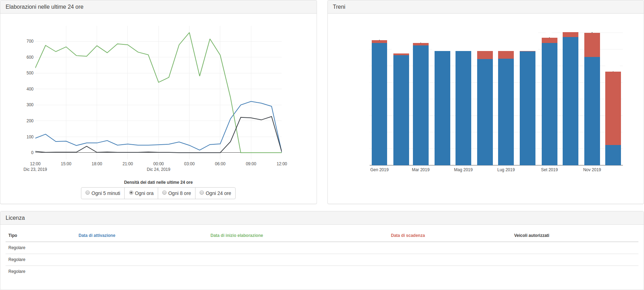
Task: Click the 'Nov 2019' axis label
Action: point(592,170)
